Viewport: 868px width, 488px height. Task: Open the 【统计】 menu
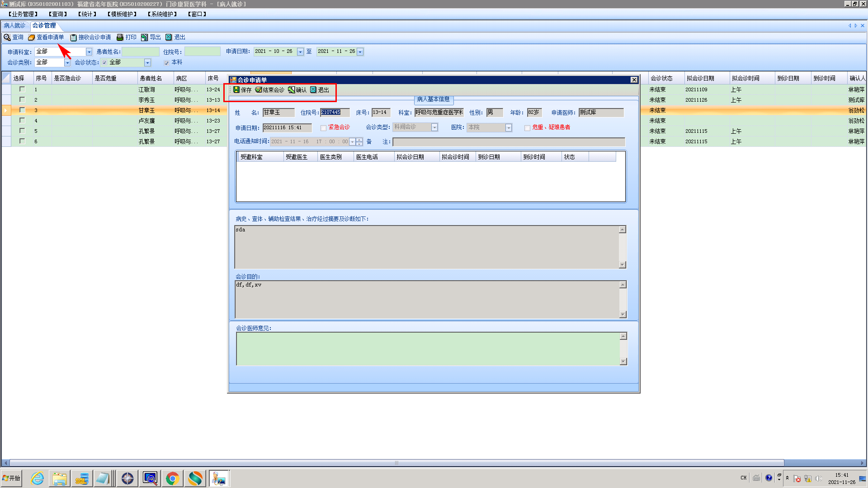click(x=87, y=14)
